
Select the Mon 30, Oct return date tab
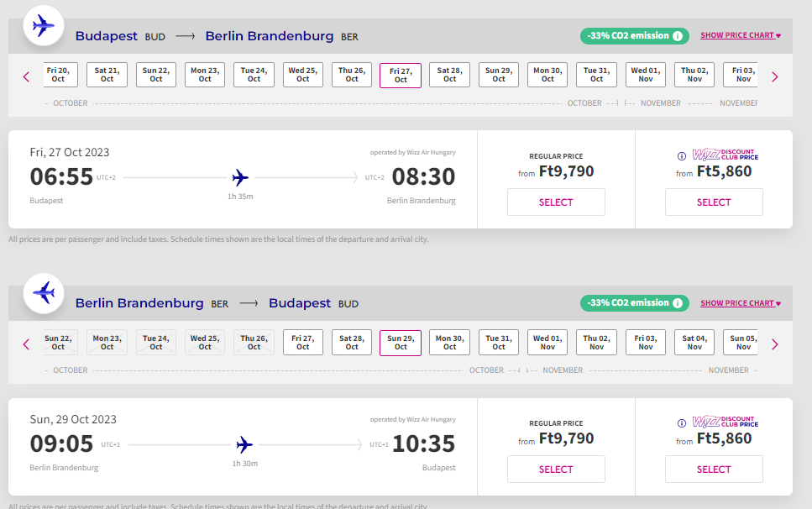(x=449, y=342)
